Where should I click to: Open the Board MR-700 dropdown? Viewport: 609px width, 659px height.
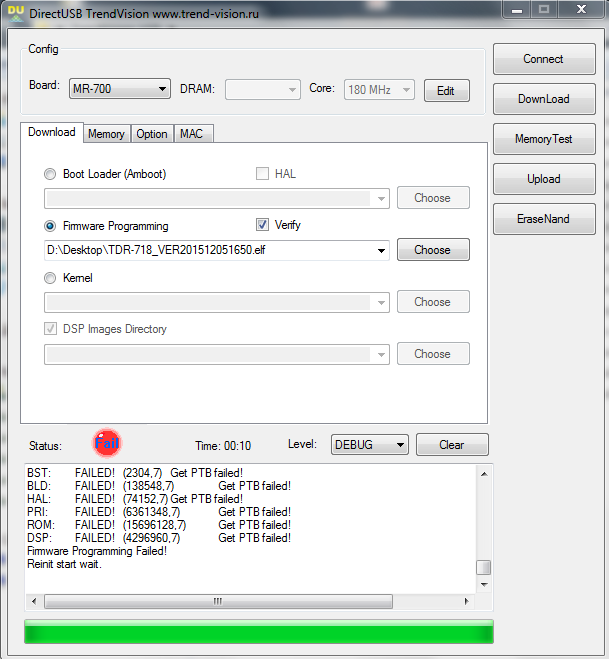[x=120, y=89]
